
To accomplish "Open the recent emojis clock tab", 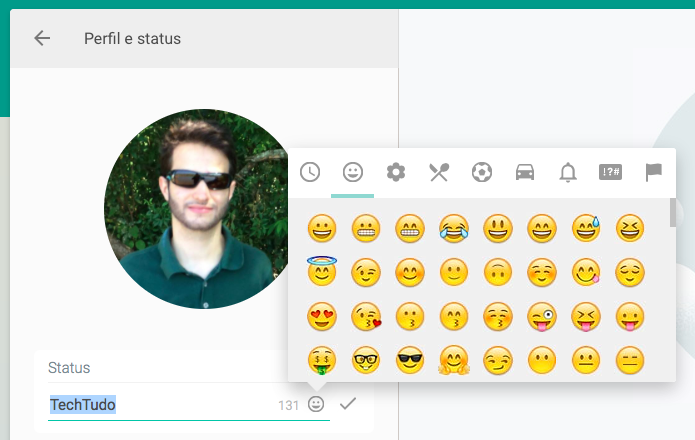I will pos(310,172).
